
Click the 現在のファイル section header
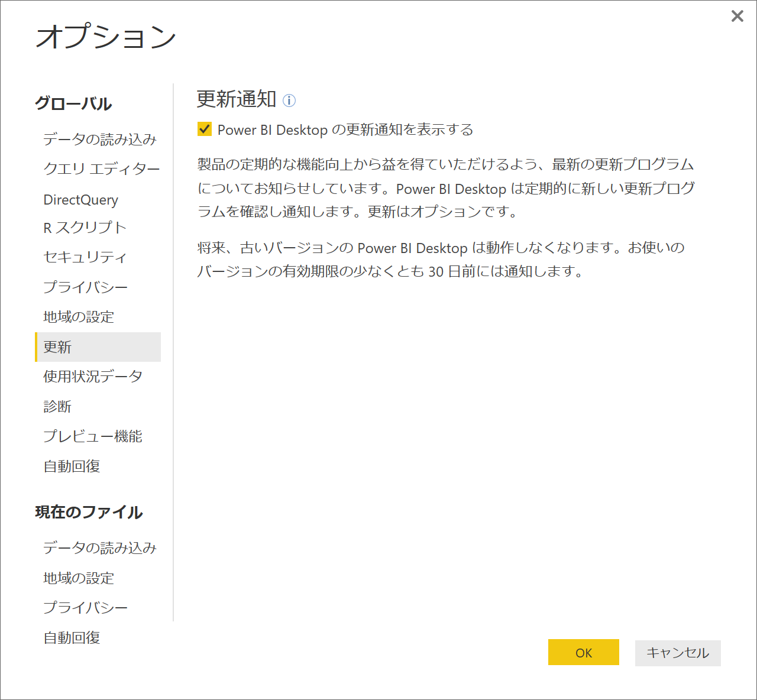coord(89,512)
